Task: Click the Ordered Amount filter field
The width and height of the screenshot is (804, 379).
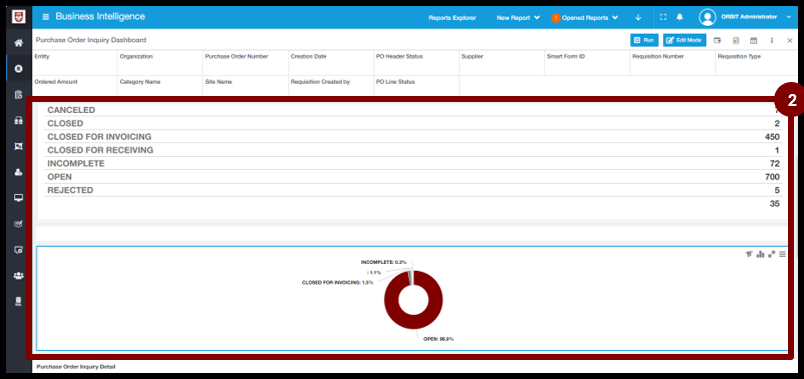Action: (x=75, y=86)
